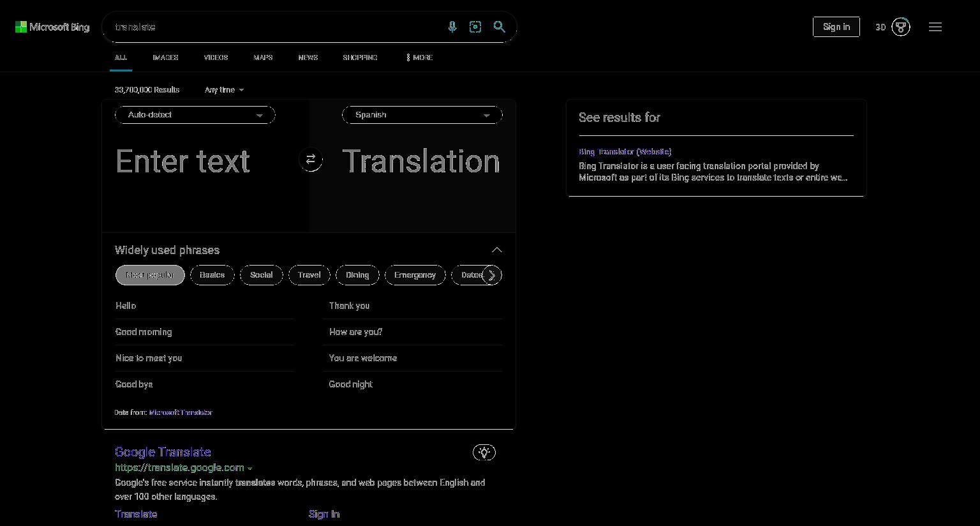This screenshot has height=526, width=980.
Task: Select the Social phrases chip
Action: click(262, 275)
